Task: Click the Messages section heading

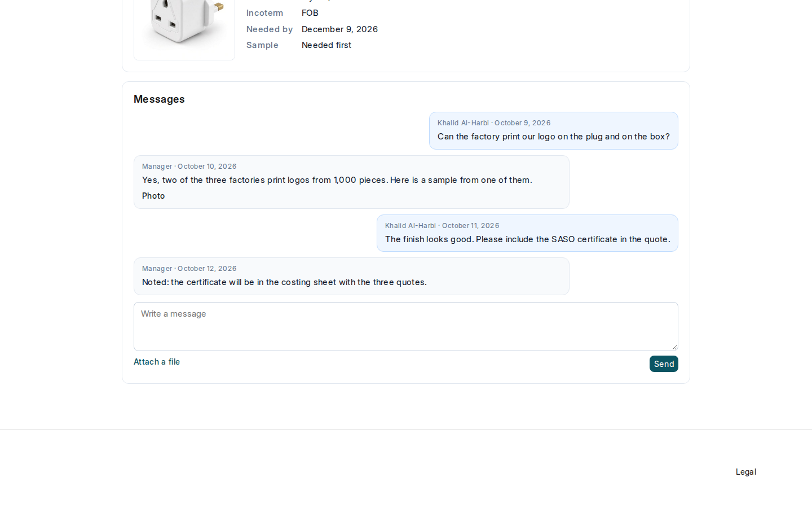Action: point(159,99)
